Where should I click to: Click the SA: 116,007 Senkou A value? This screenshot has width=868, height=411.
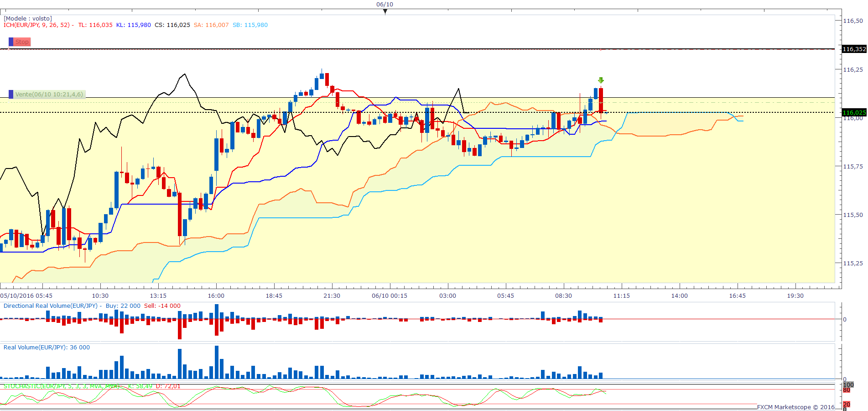coord(211,25)
